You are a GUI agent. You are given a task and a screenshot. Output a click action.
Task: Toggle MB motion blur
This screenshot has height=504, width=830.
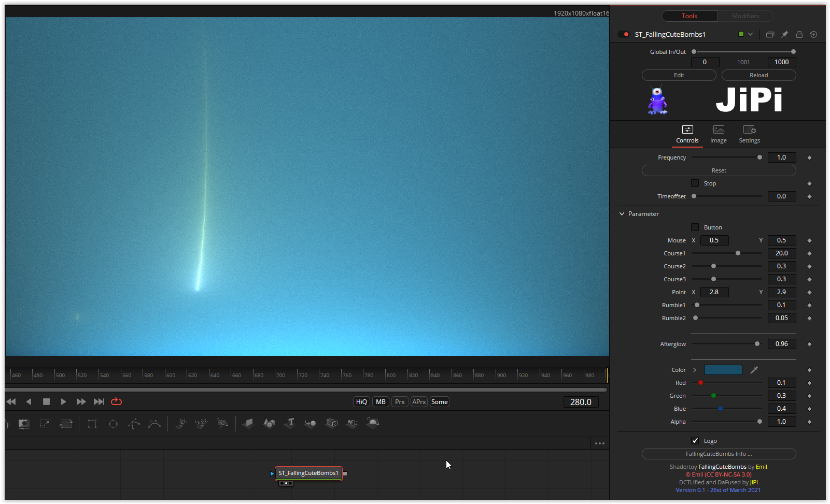click(x=381, y=402)
